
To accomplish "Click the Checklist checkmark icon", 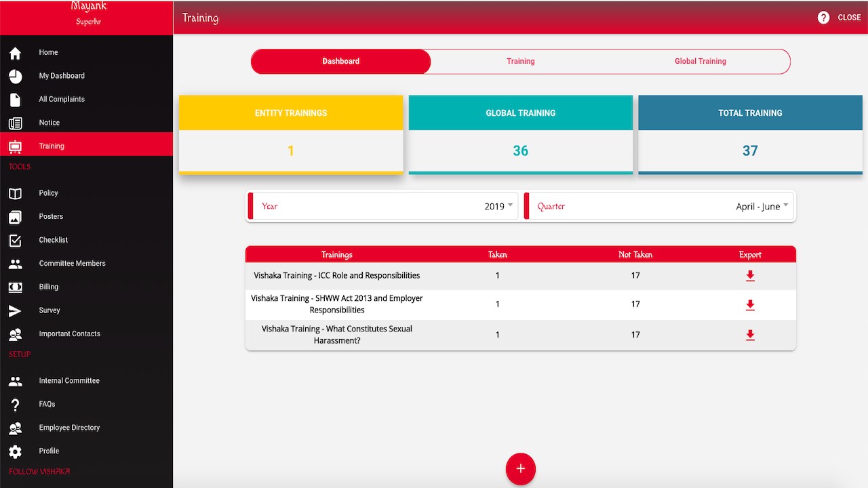I will [15, 240].
